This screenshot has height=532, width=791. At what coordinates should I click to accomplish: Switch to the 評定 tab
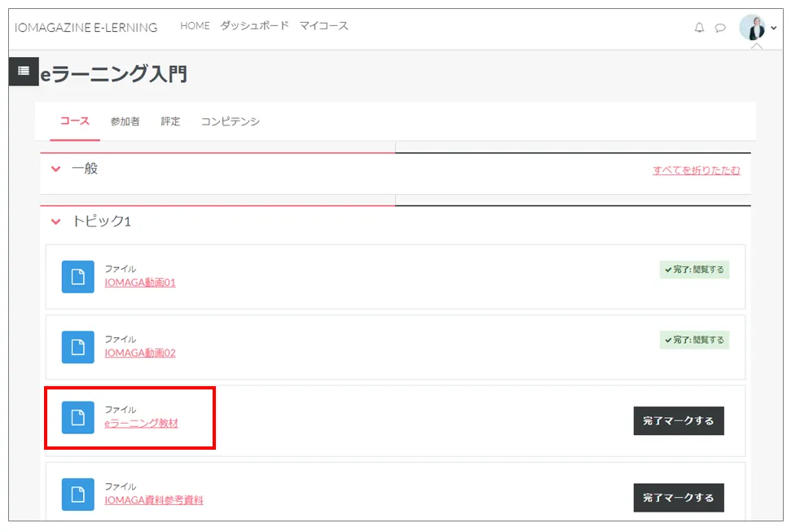click(170, 122)
